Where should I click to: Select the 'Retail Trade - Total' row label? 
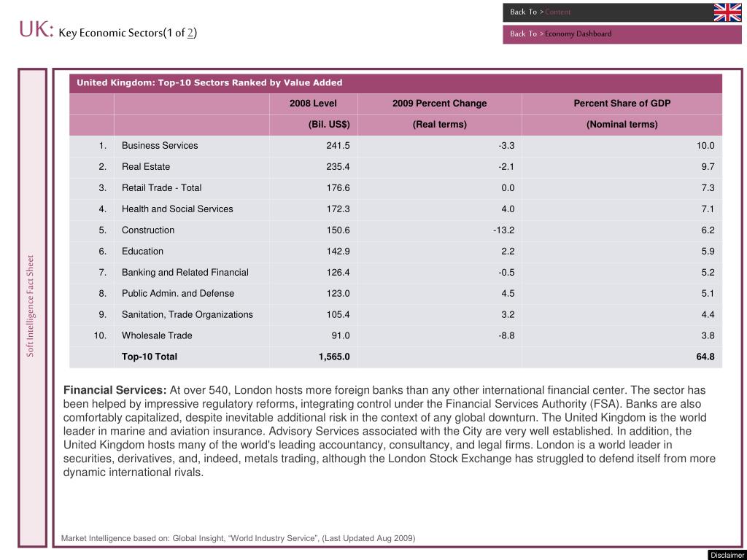(x=161, y=187)
